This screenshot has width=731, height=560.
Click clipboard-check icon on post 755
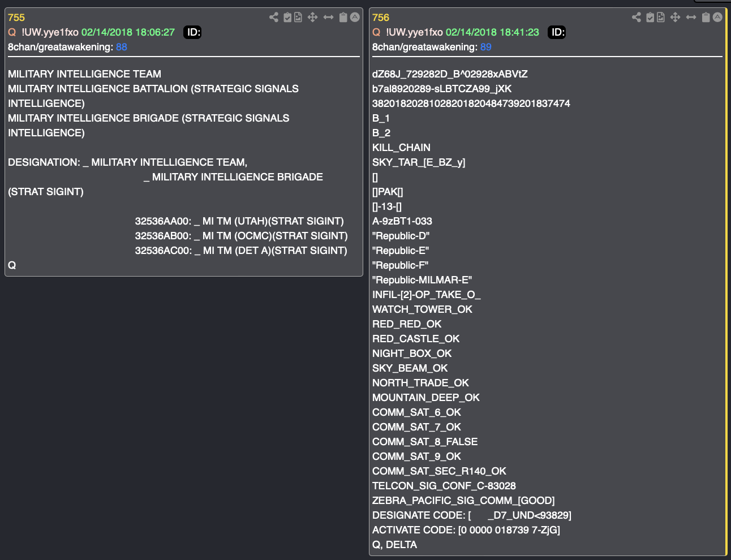[287, 18]
